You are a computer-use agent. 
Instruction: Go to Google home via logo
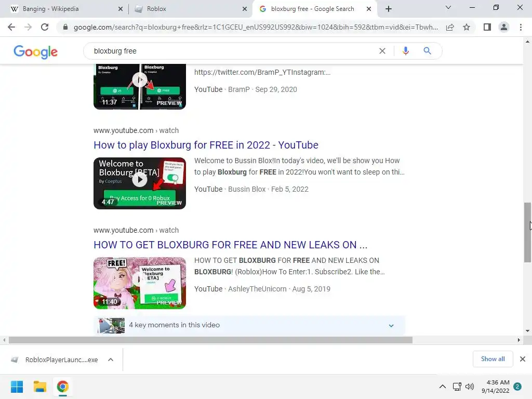pos(36,51)
